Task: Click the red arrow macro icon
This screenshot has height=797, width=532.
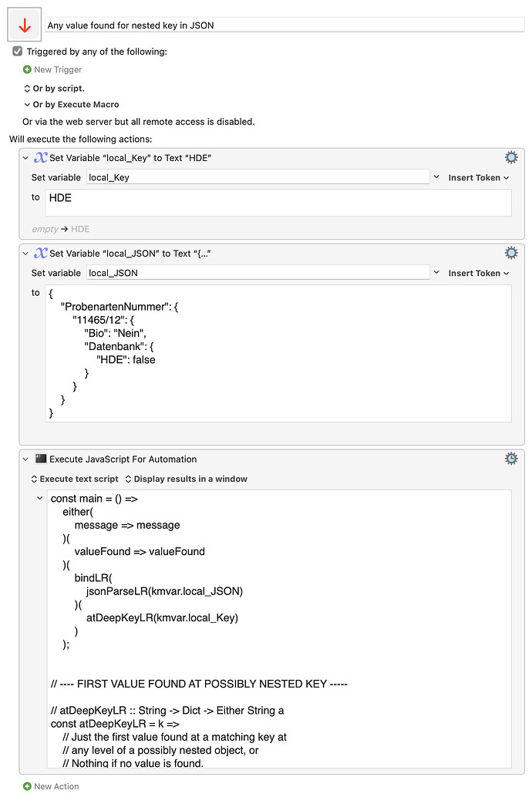Action: coord(25,25)
